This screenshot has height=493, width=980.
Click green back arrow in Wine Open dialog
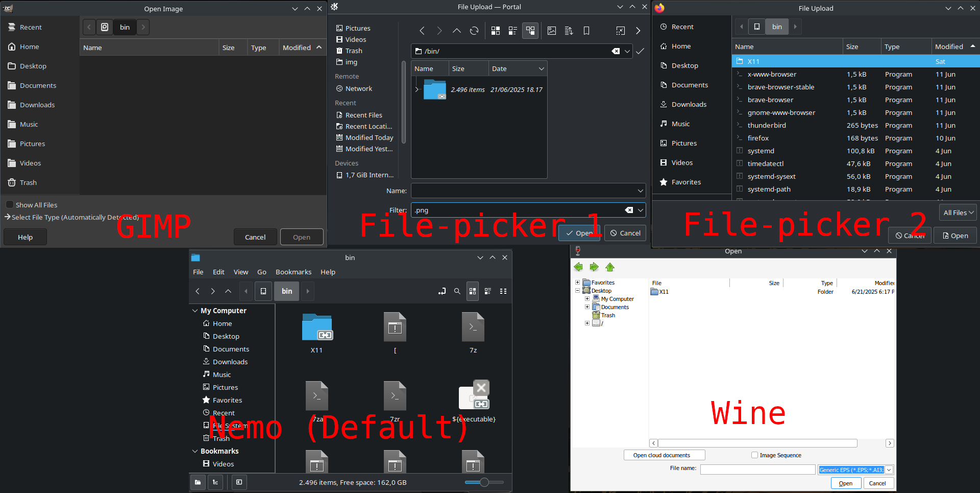click(578, 267)
